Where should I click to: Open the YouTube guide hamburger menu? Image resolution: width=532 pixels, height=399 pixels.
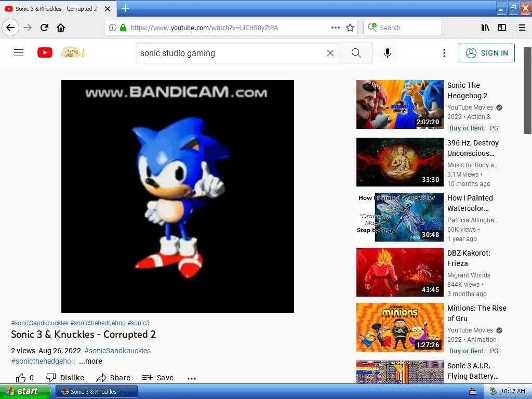pyautogui.click(x=19, y=53)
